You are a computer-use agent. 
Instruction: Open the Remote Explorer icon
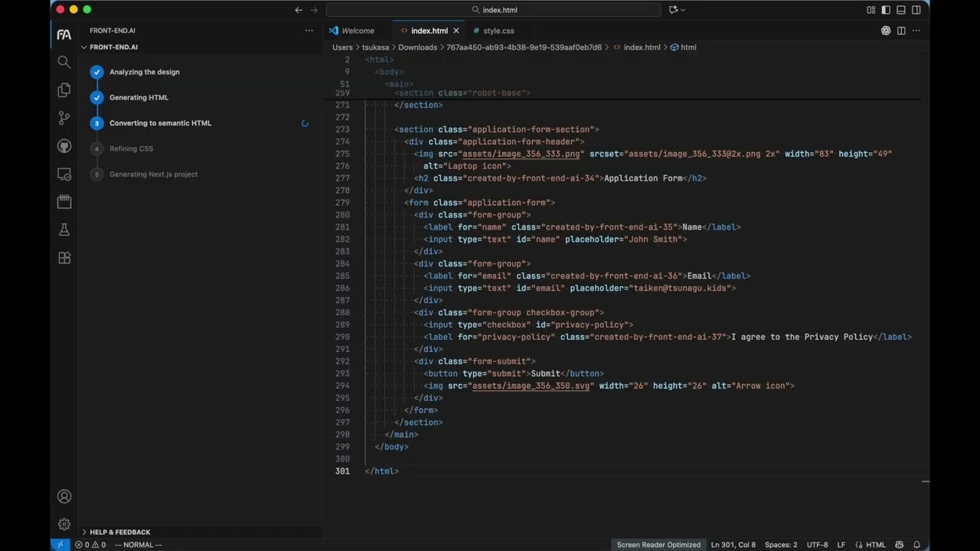(x=64, y=174)
